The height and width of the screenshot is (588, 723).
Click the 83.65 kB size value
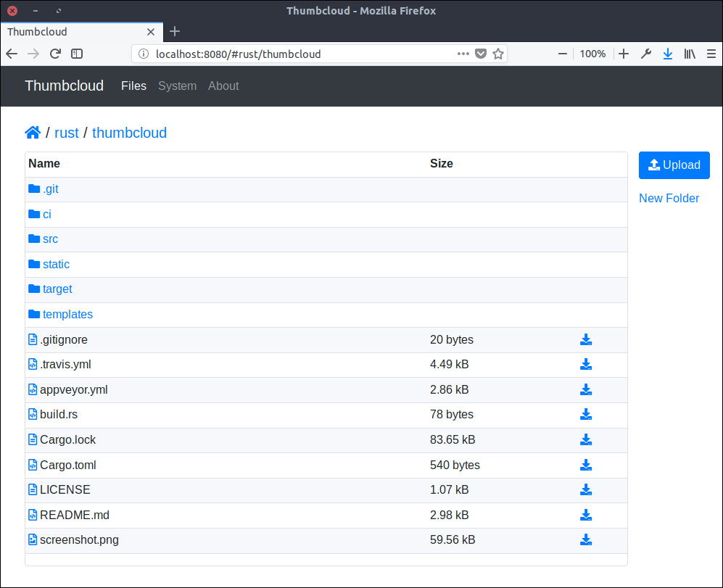[x=453, y=439]
